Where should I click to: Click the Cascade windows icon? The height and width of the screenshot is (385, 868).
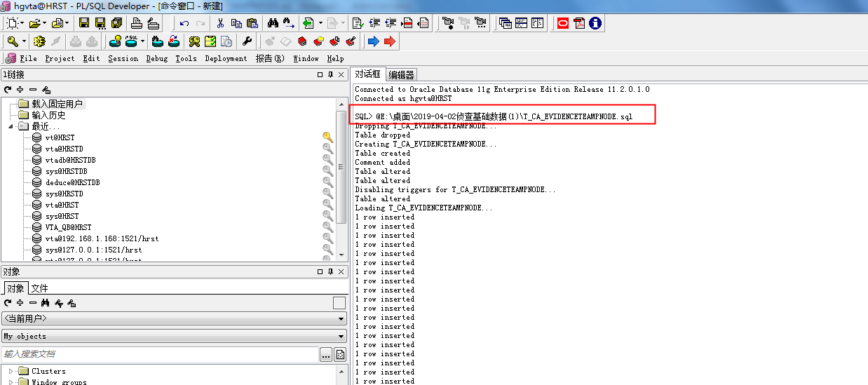point(506,23)
